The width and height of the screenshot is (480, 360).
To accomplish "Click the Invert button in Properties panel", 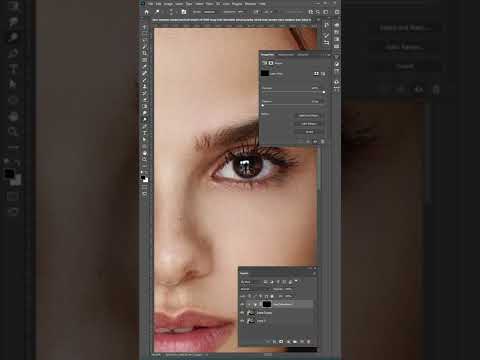I will pos(308,132).
